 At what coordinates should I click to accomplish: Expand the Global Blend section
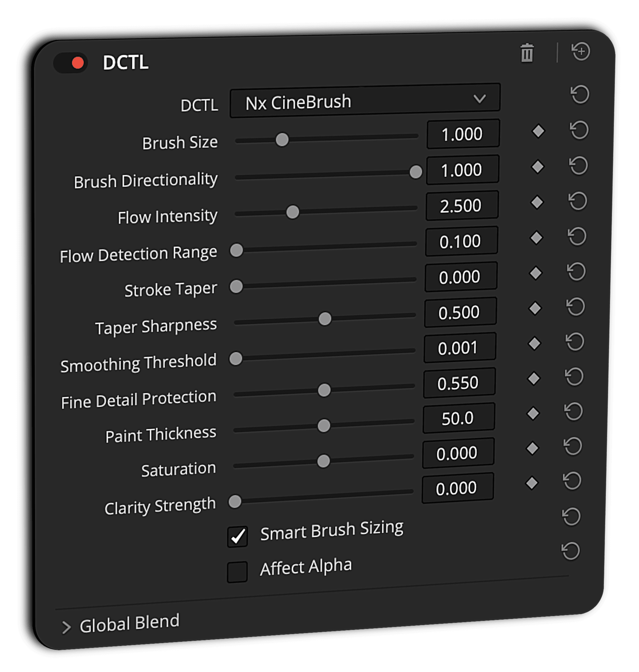click(x=66, y=627)
